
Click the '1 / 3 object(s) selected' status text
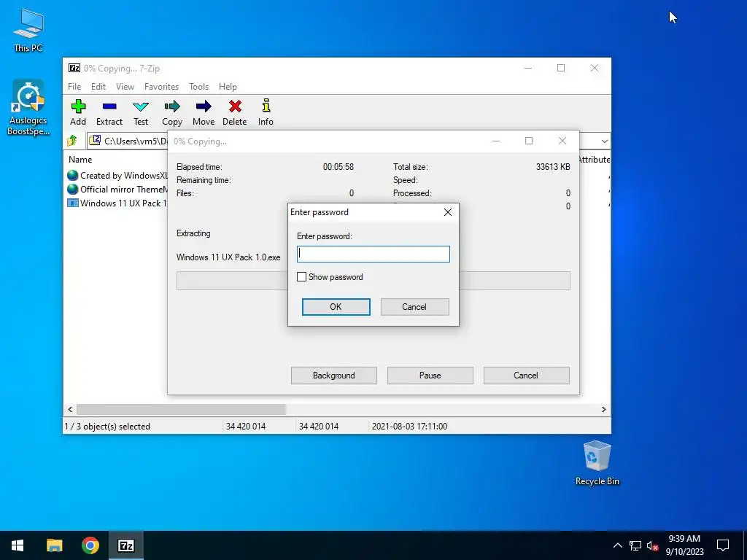pyautogui.click(x=107, y=426)
